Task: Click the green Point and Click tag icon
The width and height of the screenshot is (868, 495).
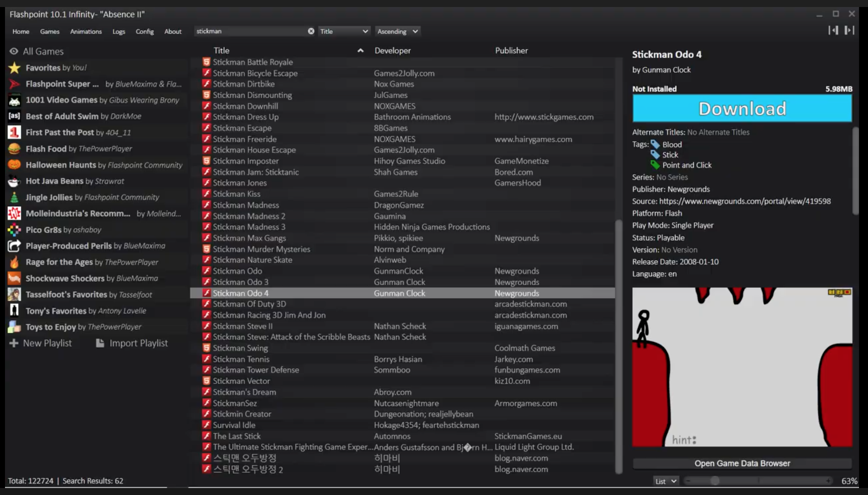Action: point(655,165)
